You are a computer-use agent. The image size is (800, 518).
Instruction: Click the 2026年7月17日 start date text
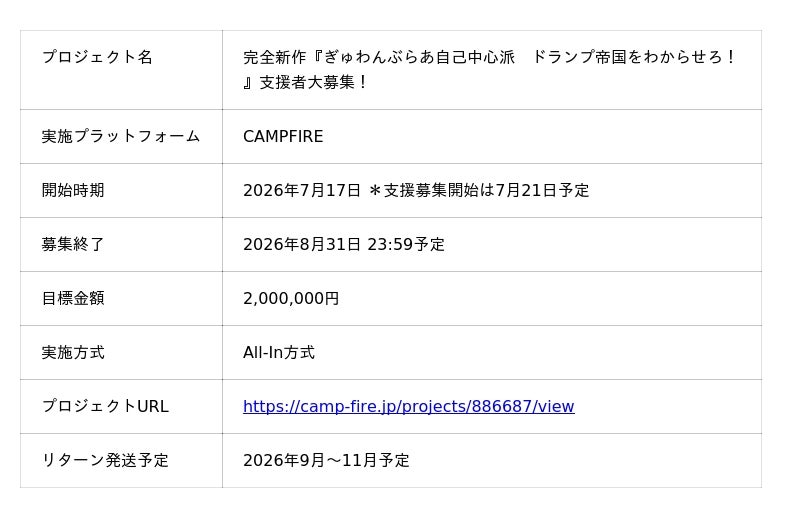302,190
